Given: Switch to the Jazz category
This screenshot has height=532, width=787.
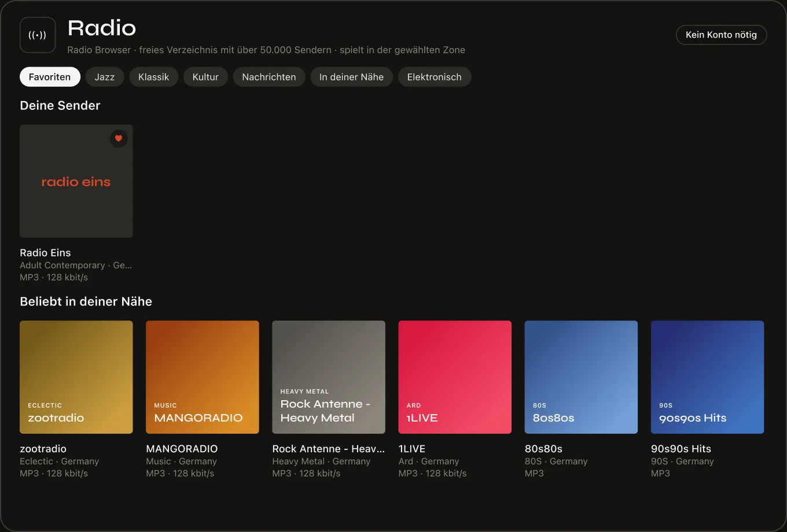Looking at the screenshot, I should tap(105, 77).
